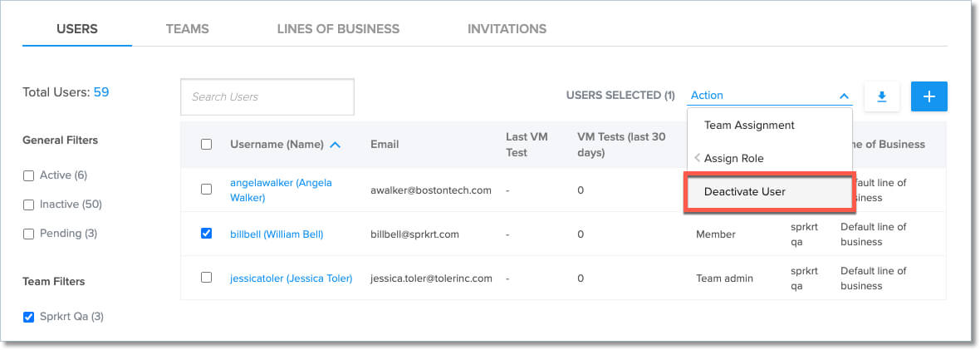
Task: Click the blue plus add user button
Action: click(929, 96)
